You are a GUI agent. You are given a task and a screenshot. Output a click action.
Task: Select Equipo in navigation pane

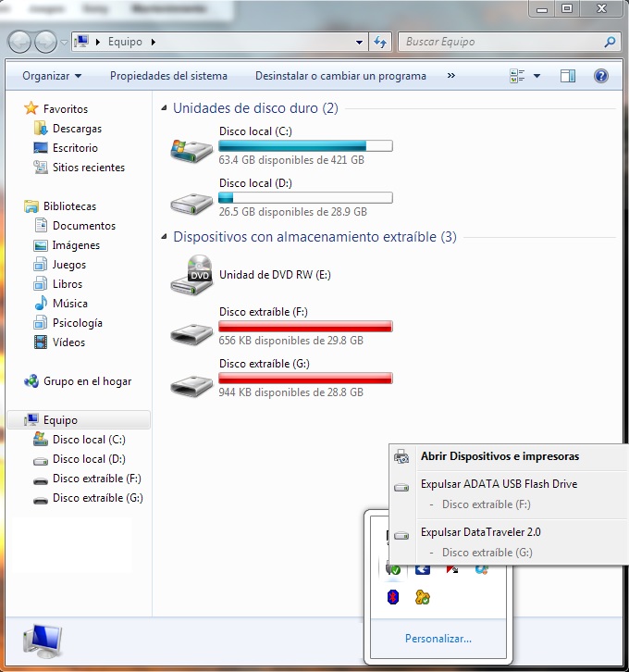click(79, 420)
